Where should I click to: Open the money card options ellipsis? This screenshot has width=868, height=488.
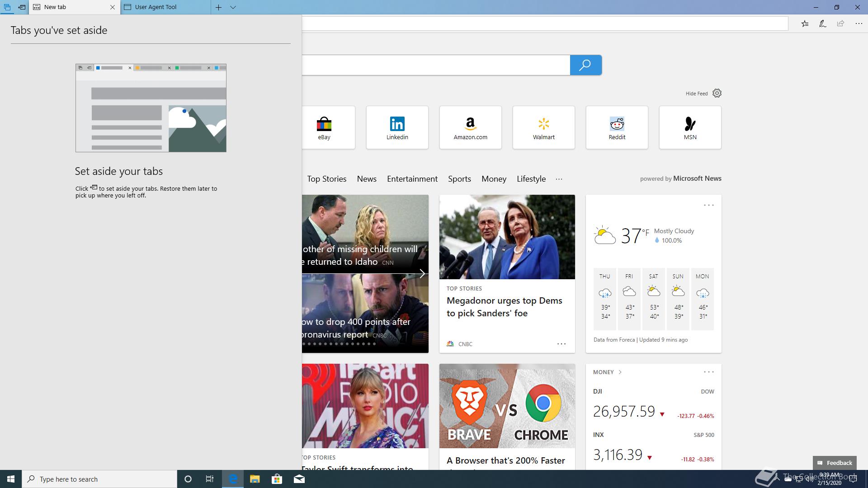click(x=708, y=372)
